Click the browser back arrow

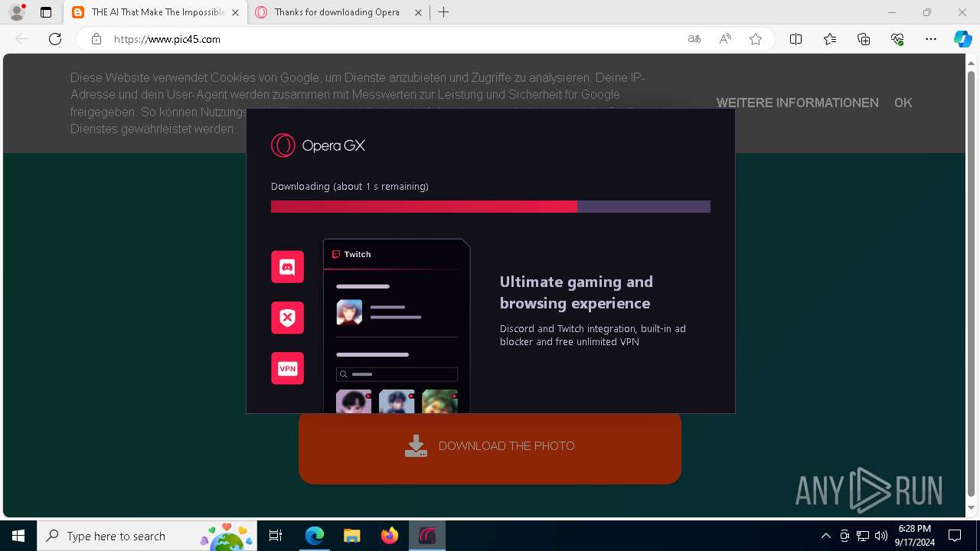(x=21, y=39)
